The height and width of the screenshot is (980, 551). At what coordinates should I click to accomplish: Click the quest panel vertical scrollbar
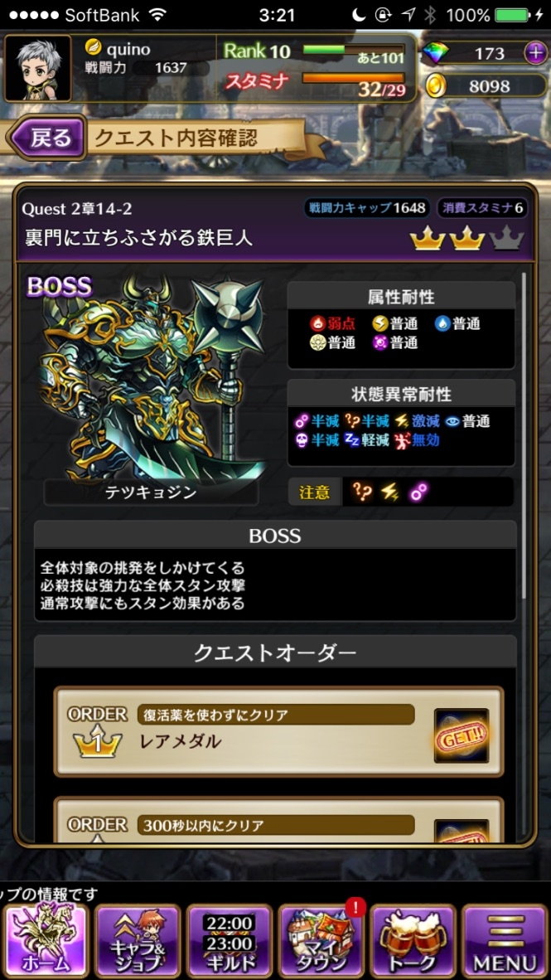[524, 438]
